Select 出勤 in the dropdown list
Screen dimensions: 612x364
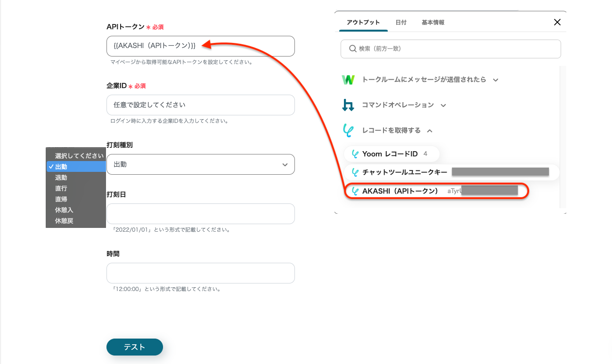point(76,167)
